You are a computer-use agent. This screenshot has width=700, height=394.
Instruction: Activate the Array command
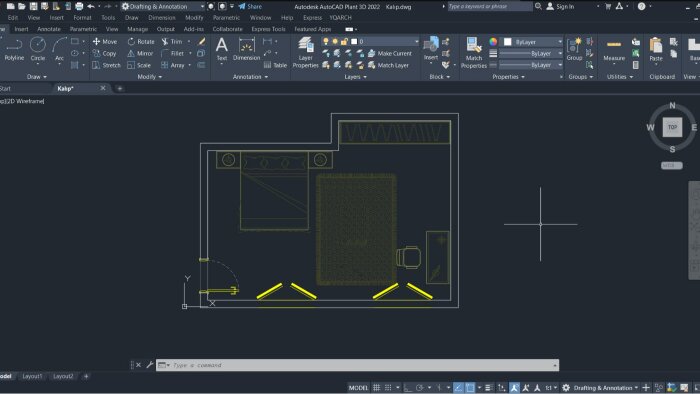pyautogui.click(x=173, y=65)
